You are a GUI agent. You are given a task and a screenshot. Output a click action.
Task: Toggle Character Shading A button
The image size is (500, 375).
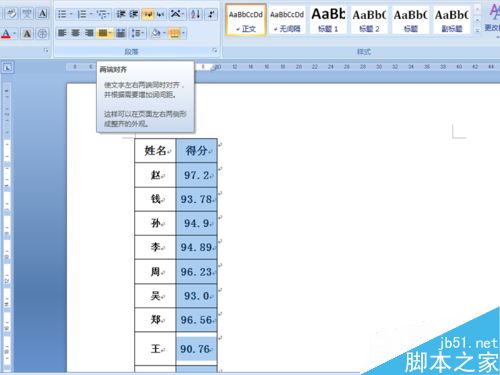[x=27, y=33]
